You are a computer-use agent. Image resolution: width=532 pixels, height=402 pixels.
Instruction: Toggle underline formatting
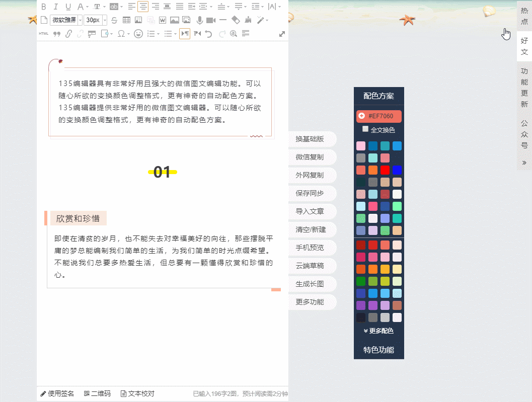(x=68, y=7)
